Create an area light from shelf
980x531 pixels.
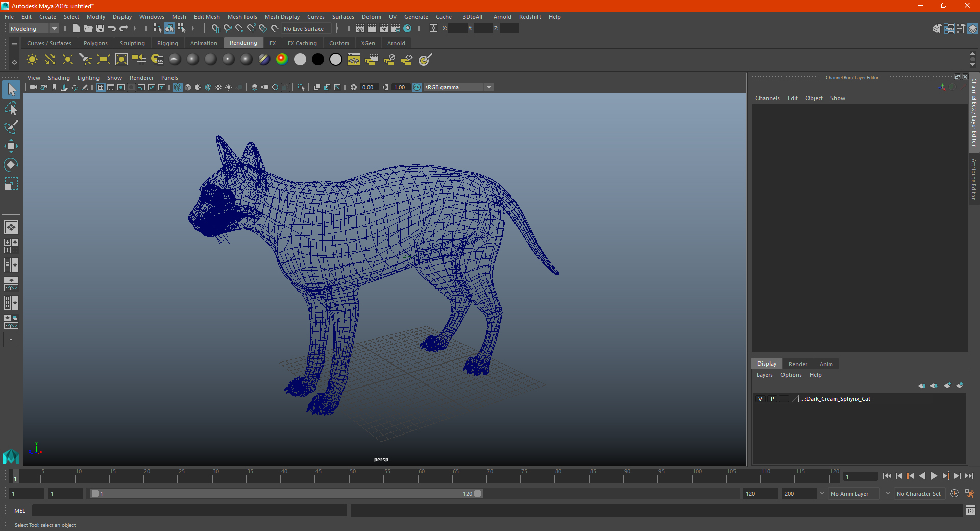pos(104,60)
